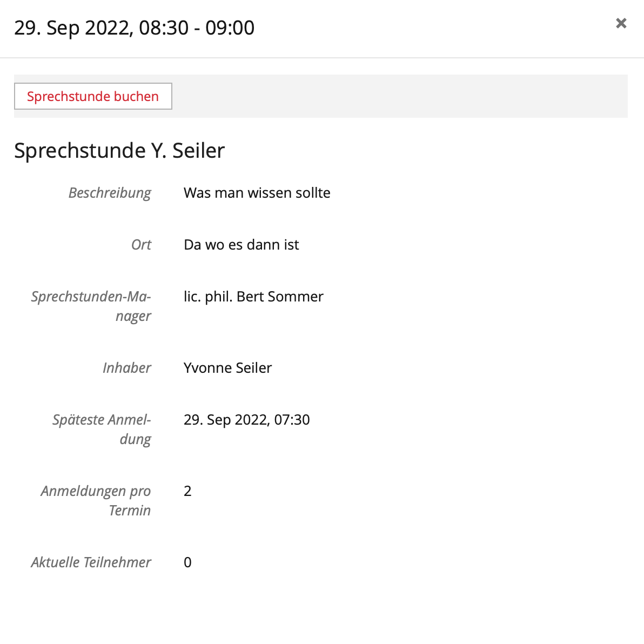Click the Aktuelle Teilnehmer label
This screenshot has width=644, height=644.
pyautogui.click(x=91, y=562)
